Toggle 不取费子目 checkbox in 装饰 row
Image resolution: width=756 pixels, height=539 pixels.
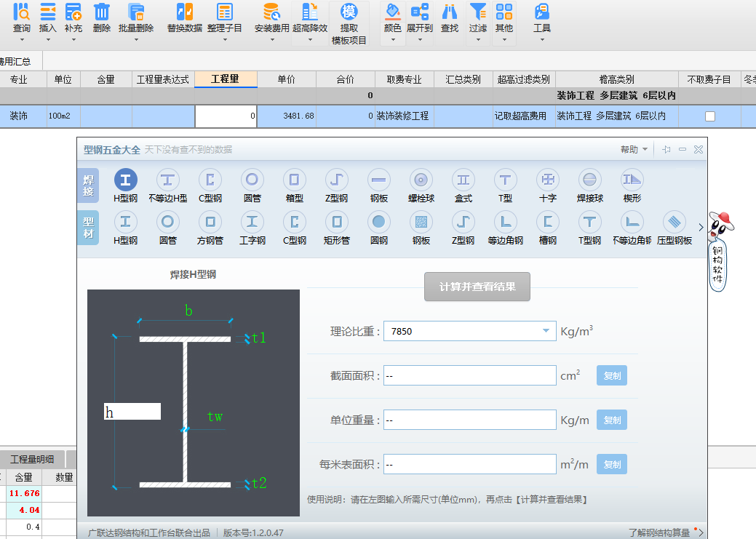(x=709, y=116)
